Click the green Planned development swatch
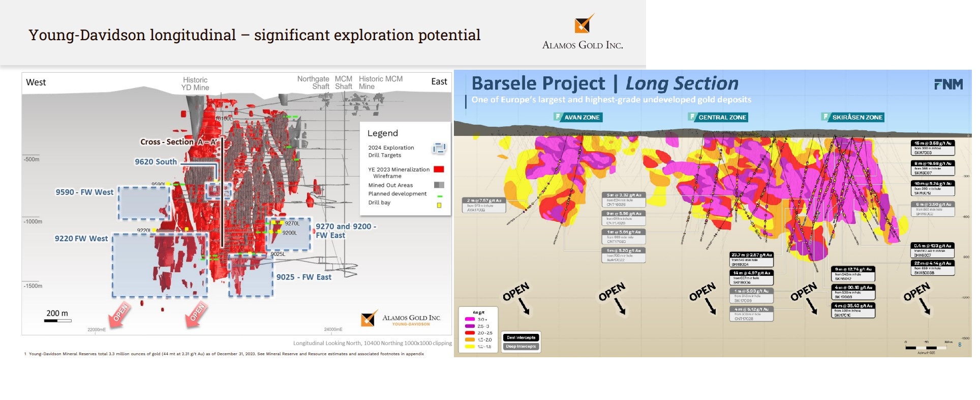This screenshot has width=980, height=400. [440, 196]
